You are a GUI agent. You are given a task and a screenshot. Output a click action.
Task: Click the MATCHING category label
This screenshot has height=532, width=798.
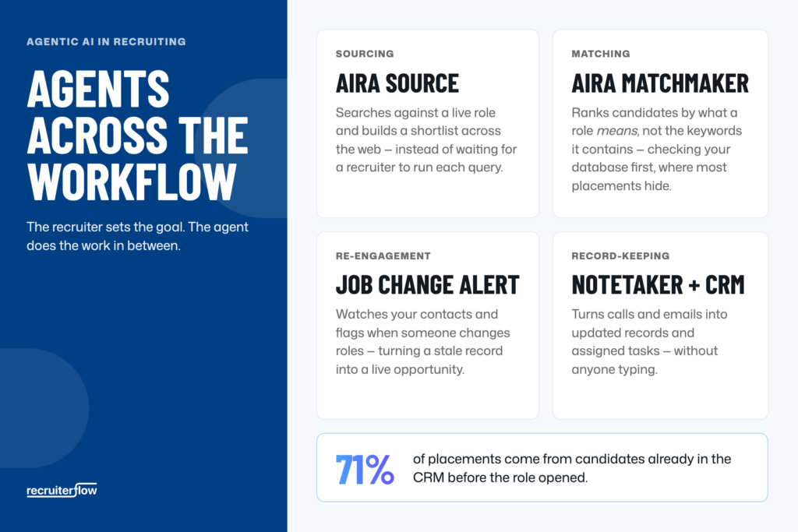pyautogui.click(x=601, y=54)
